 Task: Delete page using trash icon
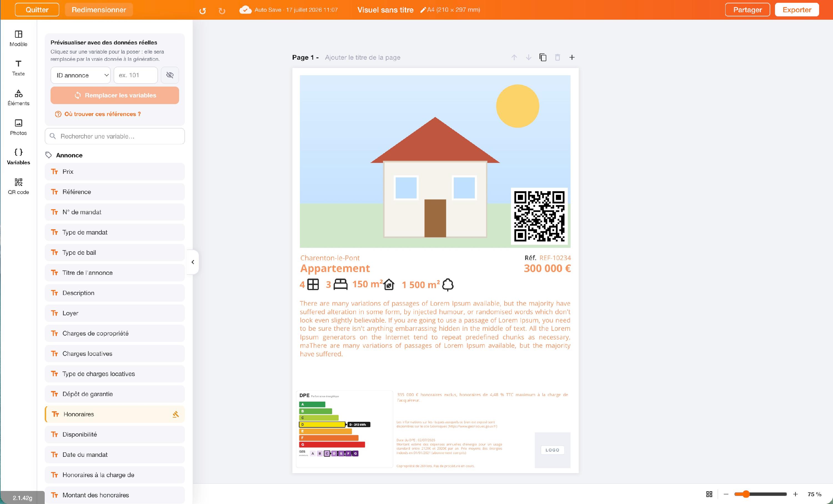point(558,57)
